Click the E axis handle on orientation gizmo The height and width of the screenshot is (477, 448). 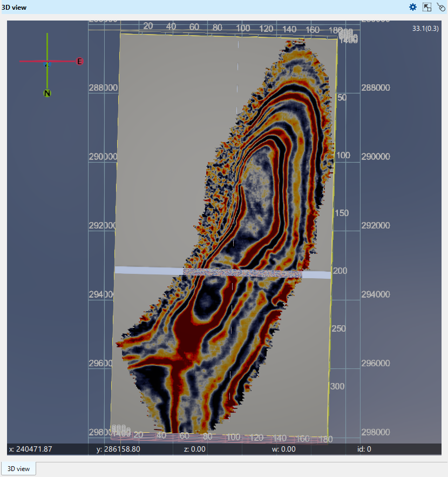pyautogui.click(x=79, y=62)
